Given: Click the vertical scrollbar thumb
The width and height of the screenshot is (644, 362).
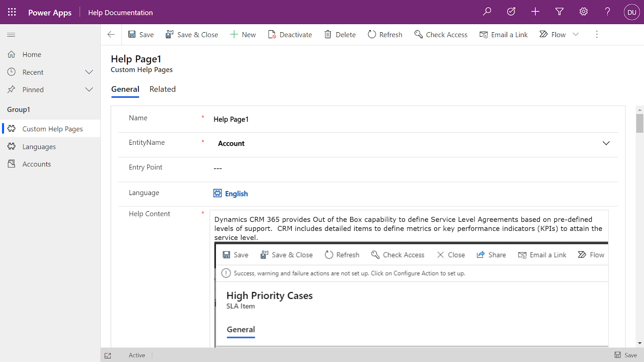Looking at the screenshot, I should [x=640, y=123].
